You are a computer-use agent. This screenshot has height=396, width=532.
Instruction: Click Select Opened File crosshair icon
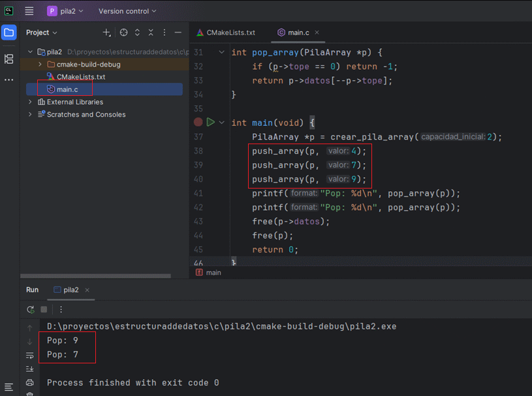[123, 33]
